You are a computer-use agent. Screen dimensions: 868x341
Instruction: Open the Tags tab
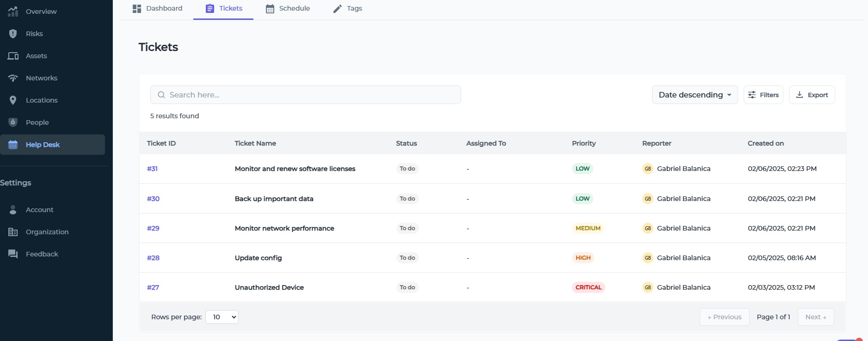coord(348,8)
